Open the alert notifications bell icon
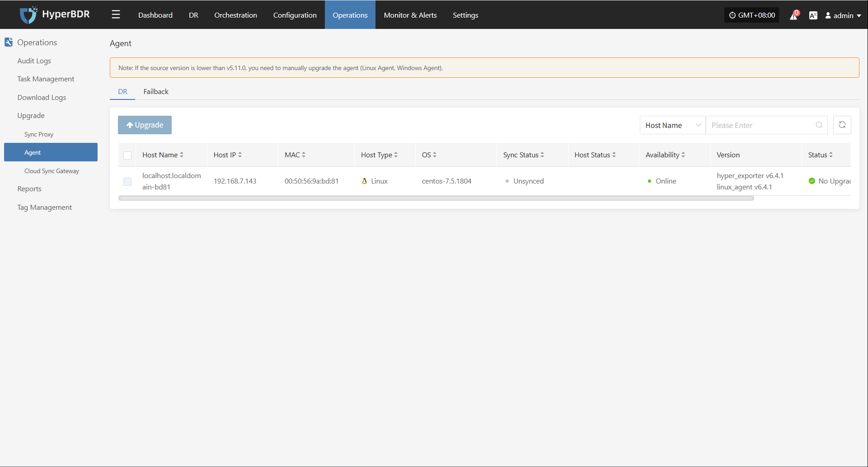 tap(793, 15)
